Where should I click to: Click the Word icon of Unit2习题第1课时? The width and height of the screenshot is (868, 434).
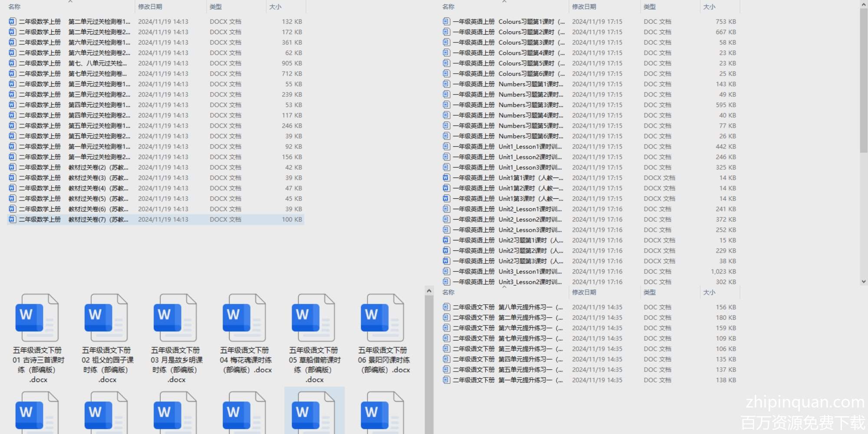[x=446, y=240]
